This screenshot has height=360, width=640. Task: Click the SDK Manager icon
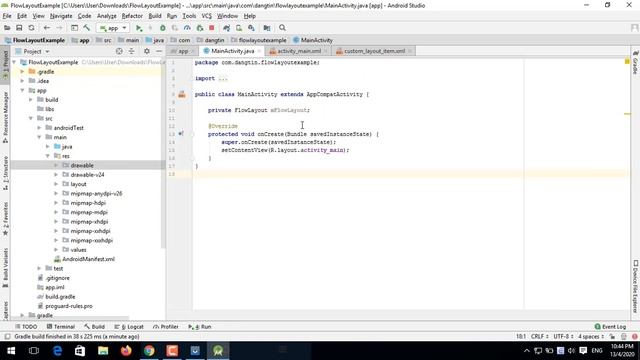tap(251, 28)
